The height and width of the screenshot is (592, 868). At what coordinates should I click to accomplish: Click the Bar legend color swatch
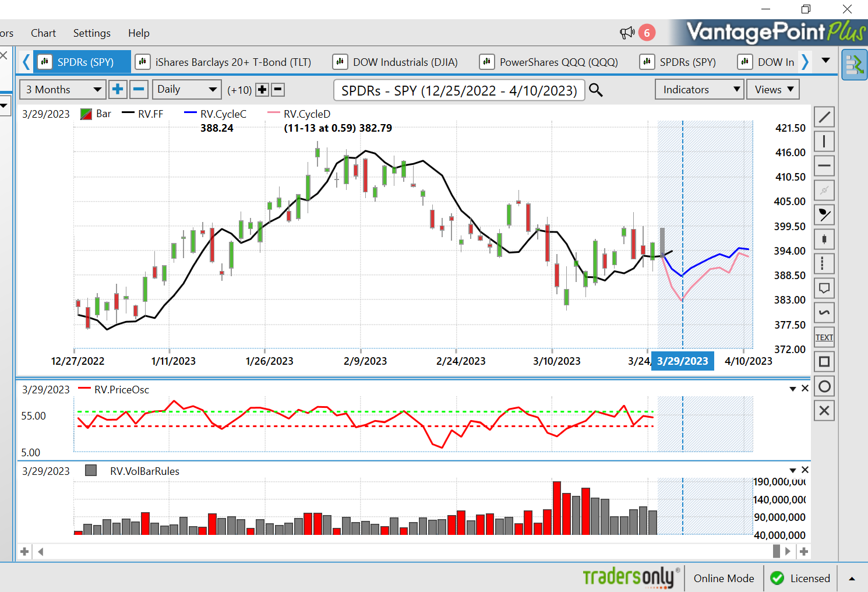click(86, 114)
